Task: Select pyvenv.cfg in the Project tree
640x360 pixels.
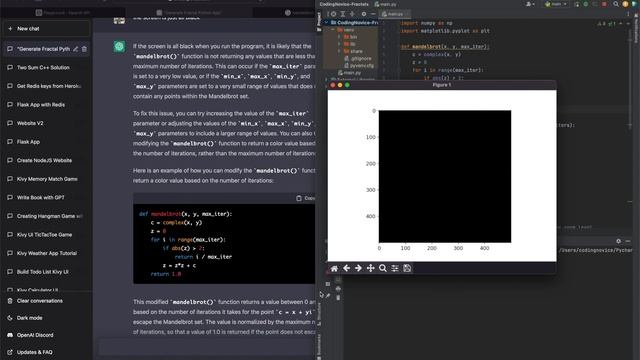Action: click(359, 65)
